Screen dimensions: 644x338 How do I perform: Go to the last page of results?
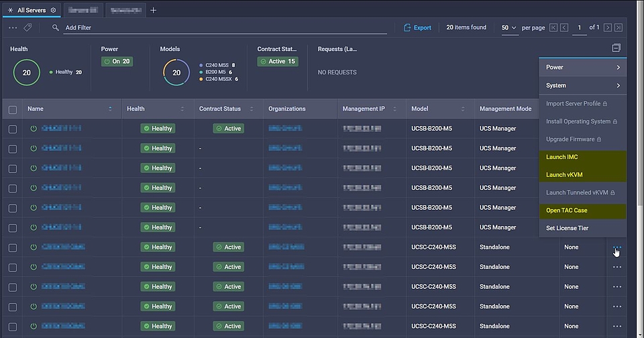(x=618, y=27)
